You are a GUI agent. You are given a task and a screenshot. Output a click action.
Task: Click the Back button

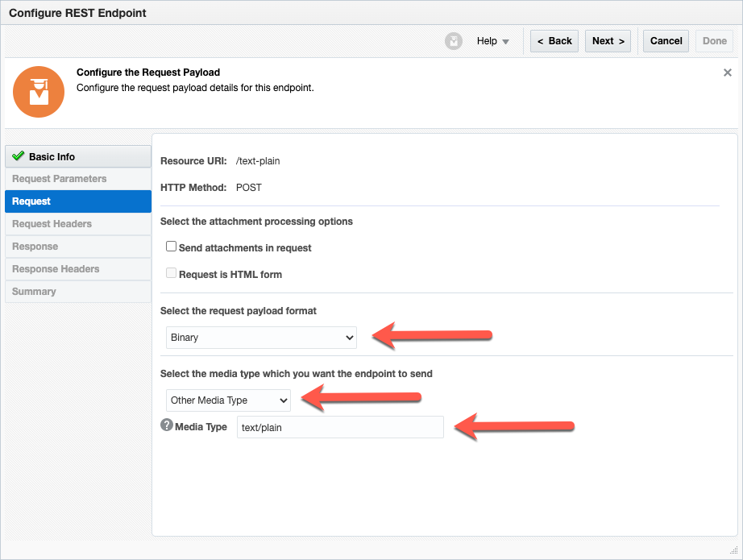click(x=554, y=41)
